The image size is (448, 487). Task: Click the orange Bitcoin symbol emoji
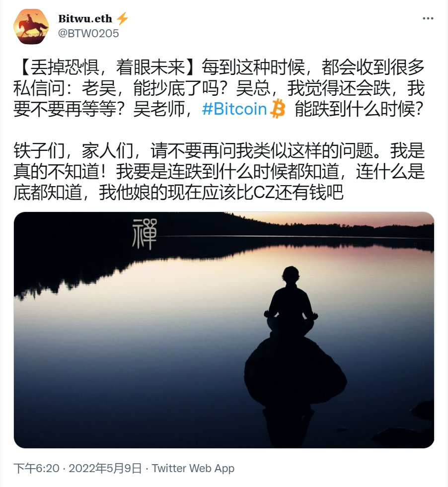278,109
